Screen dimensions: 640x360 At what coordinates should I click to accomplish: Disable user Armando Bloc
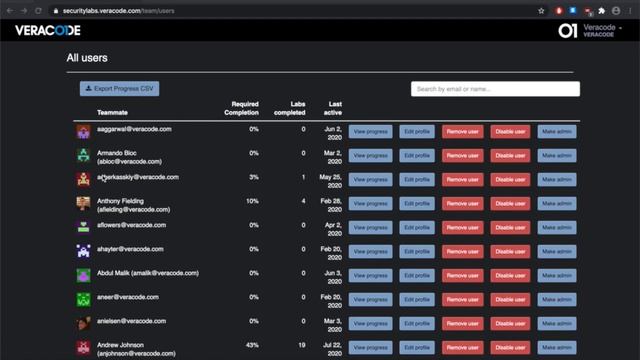(510, 156)
